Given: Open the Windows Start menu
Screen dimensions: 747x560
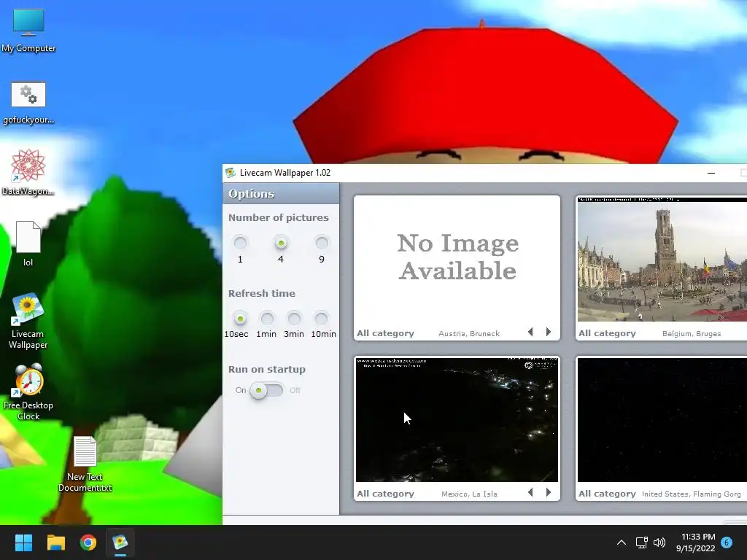Looking at the screenshot, I should pyautogui.click(x=23, y=542).
